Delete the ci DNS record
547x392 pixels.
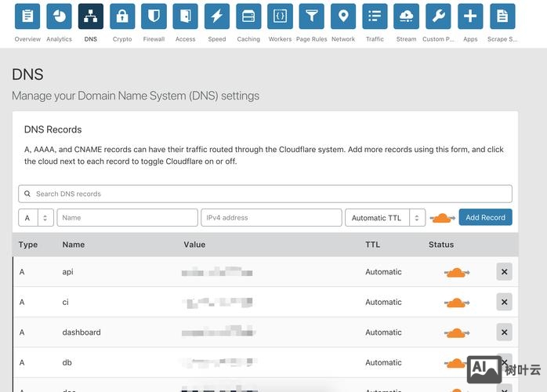point(504,302)
